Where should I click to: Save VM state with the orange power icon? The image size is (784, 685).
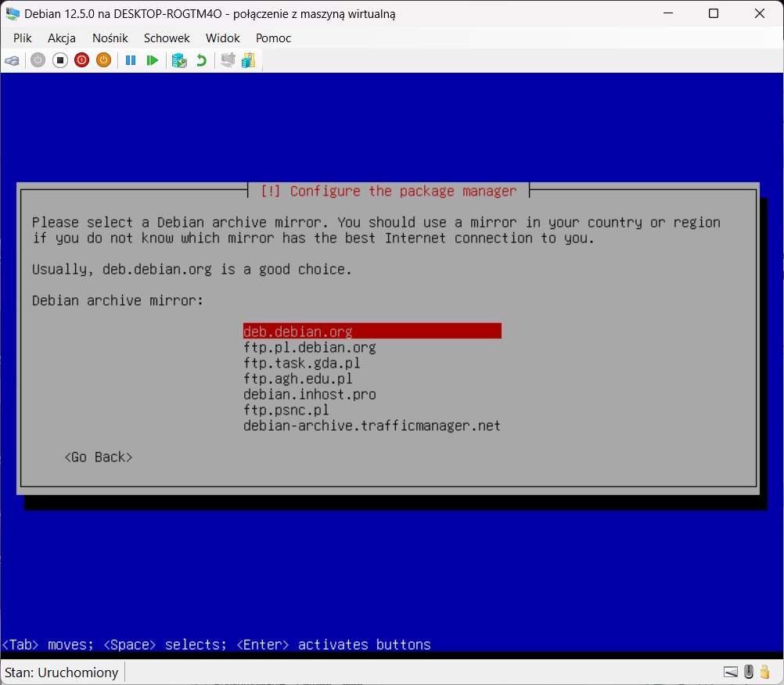pos(103,60)
